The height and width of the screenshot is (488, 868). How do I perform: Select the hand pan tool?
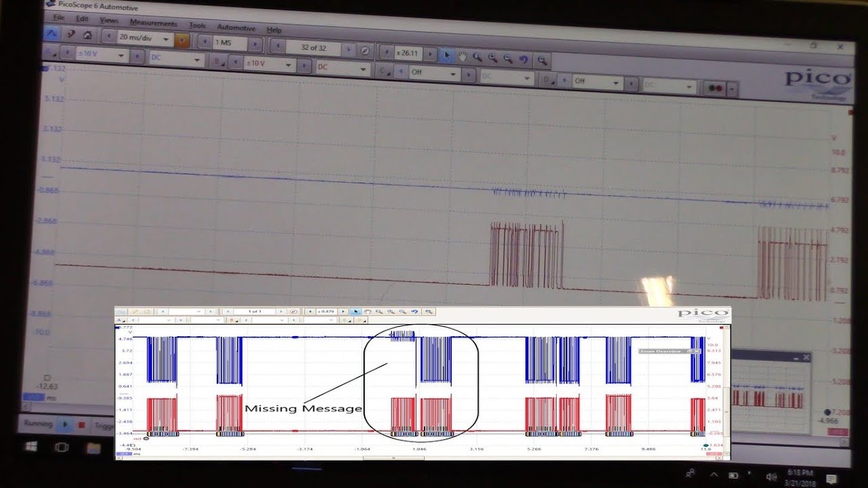(x=462, y=56)
